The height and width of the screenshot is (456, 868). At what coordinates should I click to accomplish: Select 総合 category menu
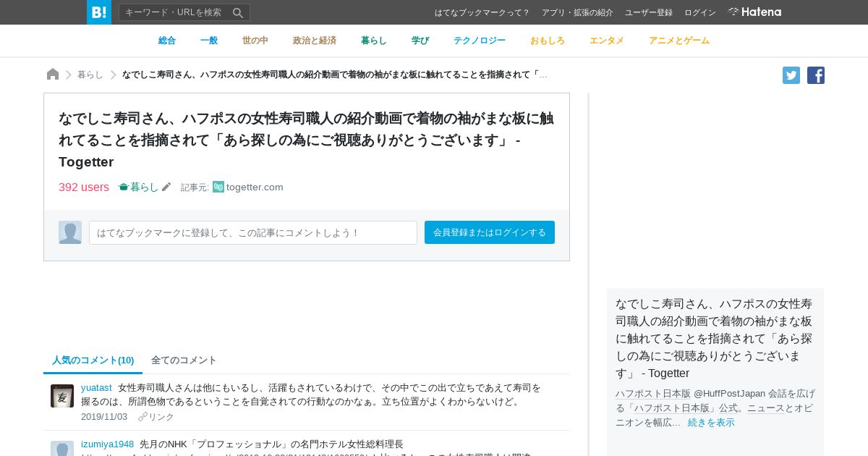click(167, 41)
